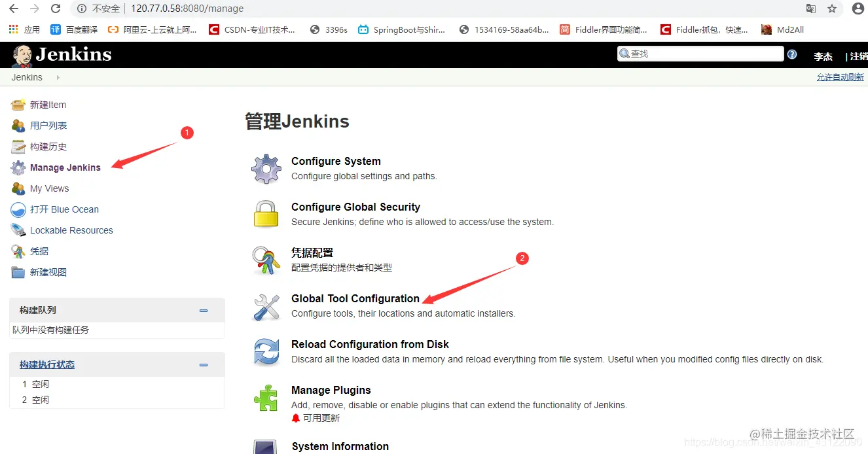Click the Manage Plugins puzzle icon

click(x=266, y=398)
